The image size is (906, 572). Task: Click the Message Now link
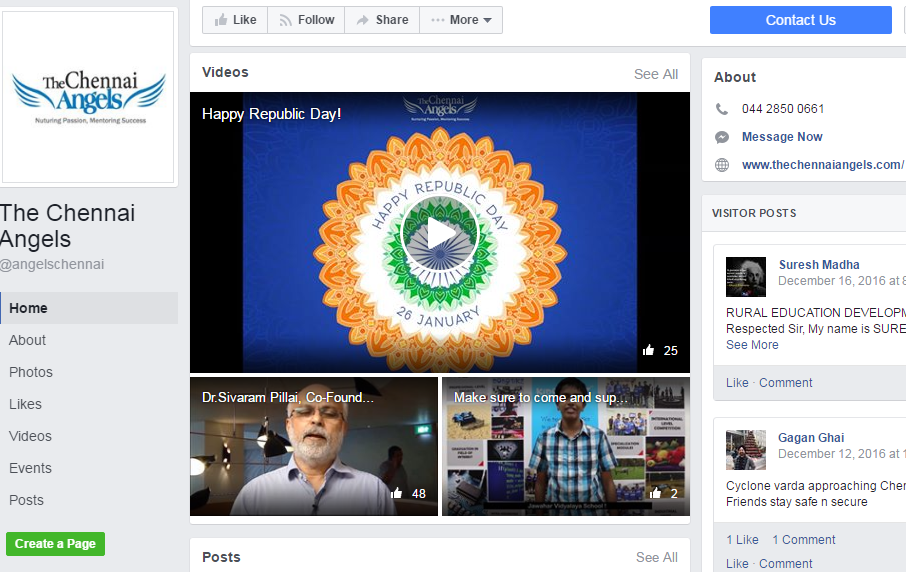782,137
